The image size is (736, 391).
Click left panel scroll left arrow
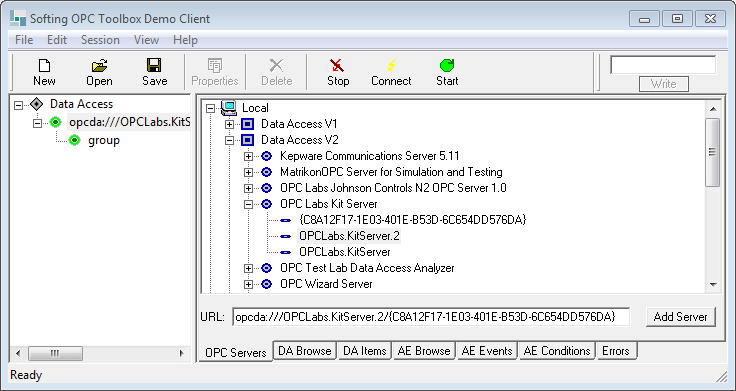click(x=18, y=353)
